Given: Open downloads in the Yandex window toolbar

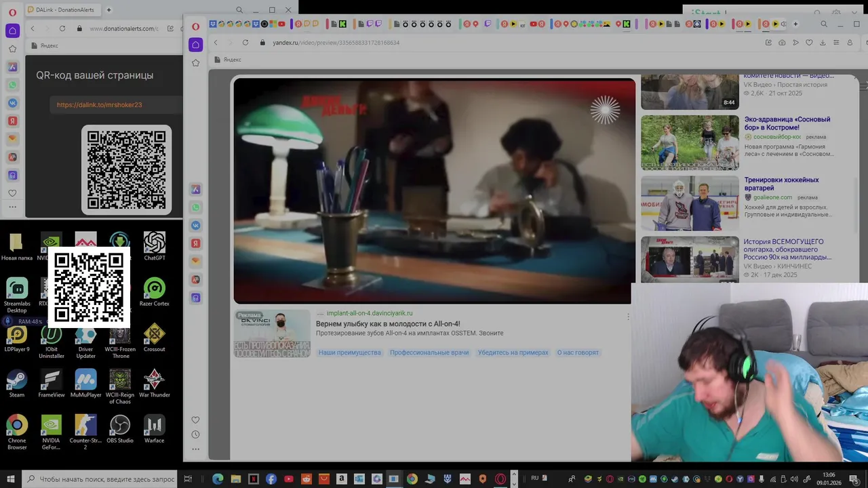Looking at the screenshot, I should pos(823,43).
